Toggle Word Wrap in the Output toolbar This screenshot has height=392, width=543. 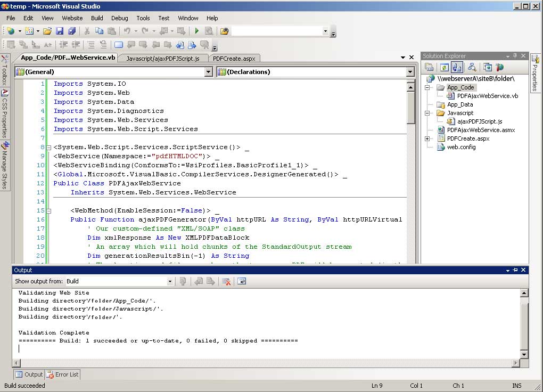pos(242,281)
